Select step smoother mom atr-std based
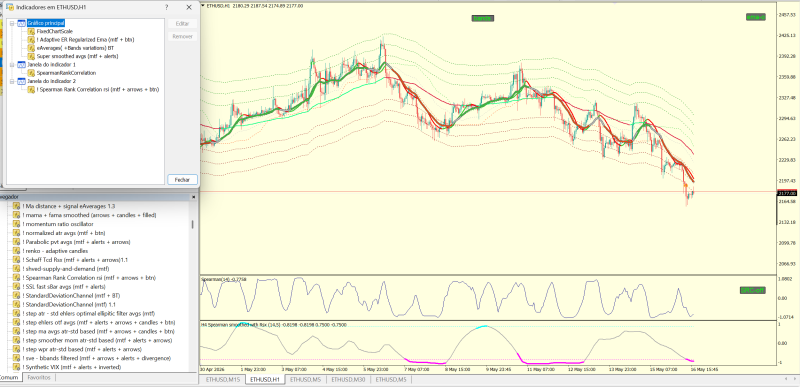 (x=97, y=340)
